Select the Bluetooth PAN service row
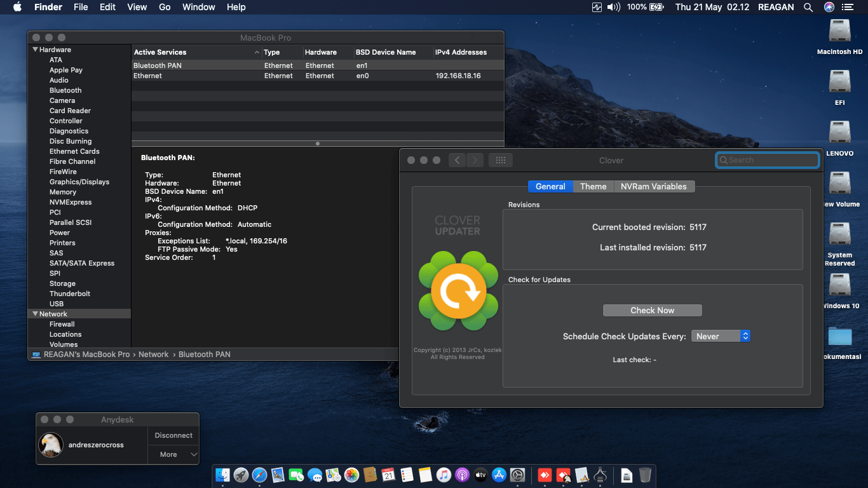The image size is (868, 488). (318, 65)
